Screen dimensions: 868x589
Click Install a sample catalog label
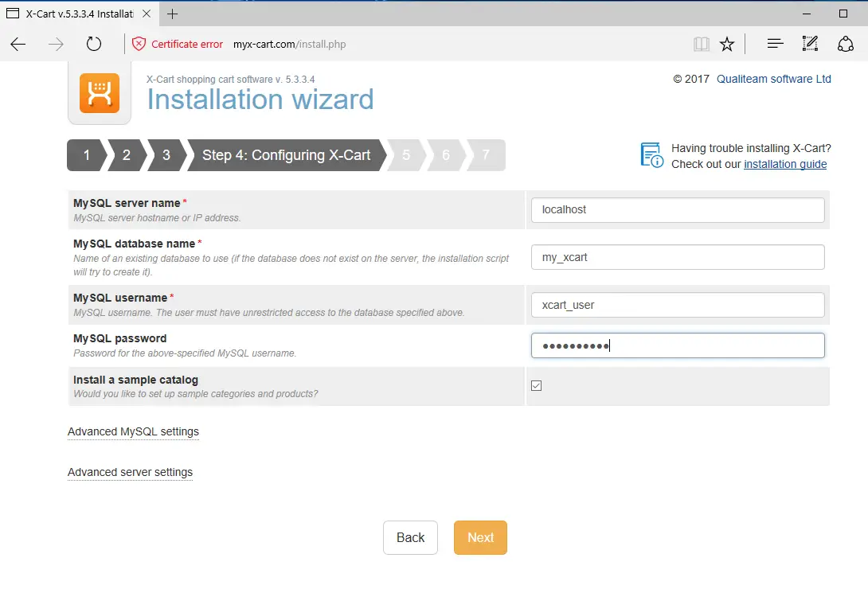pyautogui.click(x=135, y=380)
